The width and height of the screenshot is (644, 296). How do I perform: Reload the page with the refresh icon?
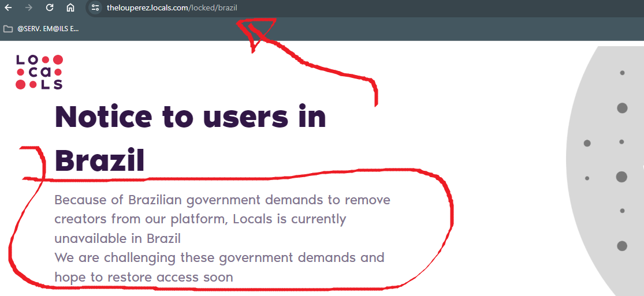click(x=50, y=8)
